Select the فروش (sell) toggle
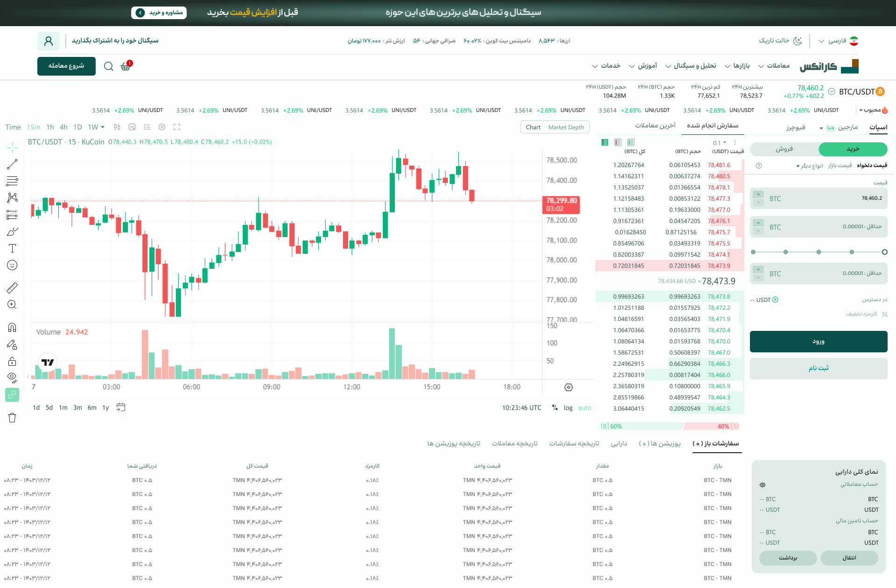Viewport: 896px width, 588px height. tap(784, 149)
